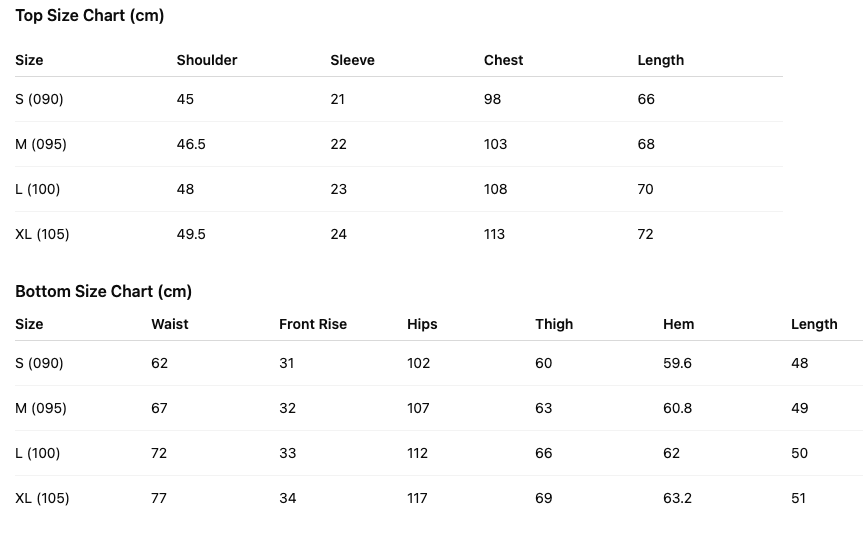
Task: Click the Top Size Chart (cm) heading
Action: 89,16
